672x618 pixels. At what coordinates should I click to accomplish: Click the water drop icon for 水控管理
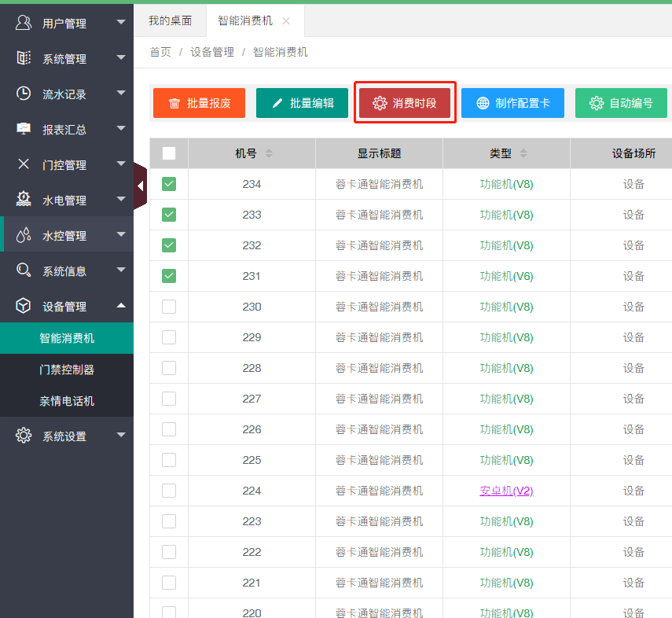pyautogui.click(x=24, y=235)
